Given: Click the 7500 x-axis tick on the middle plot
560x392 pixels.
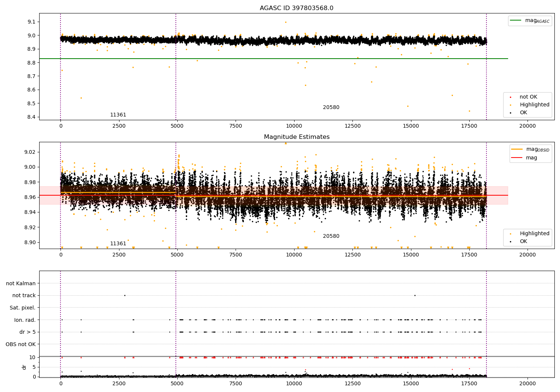Looking at the screenshot, I should click(x=236, y=255).
